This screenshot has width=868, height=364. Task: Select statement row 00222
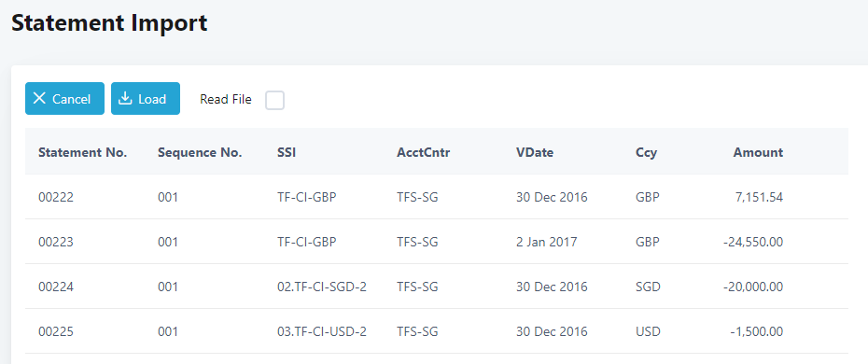(436, 197)
